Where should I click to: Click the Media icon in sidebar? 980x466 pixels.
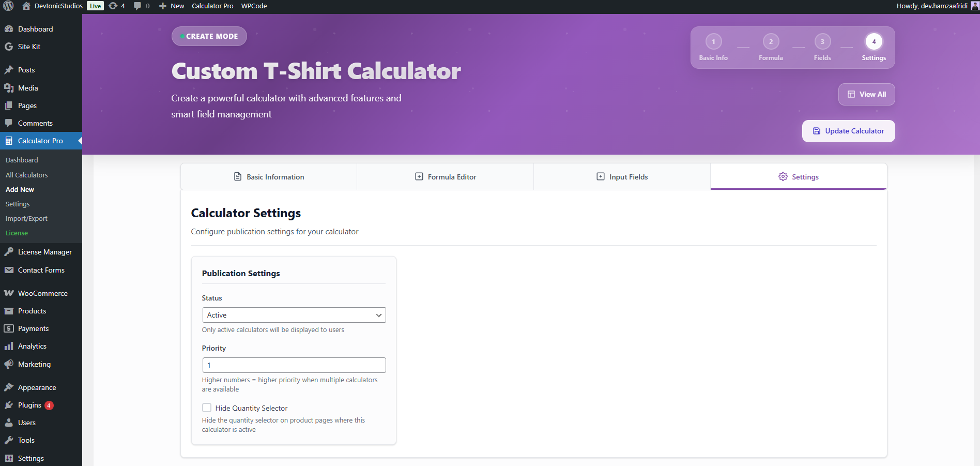pyautogui.click(x=9, y=88)
